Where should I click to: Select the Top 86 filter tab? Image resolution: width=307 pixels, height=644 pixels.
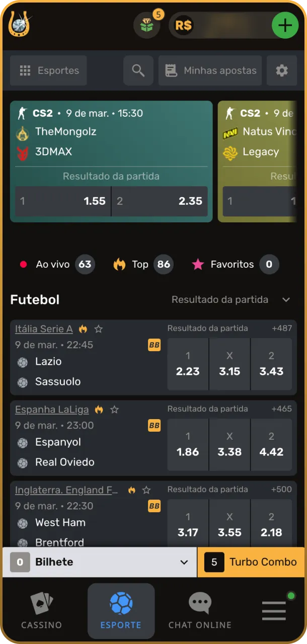point(142,264)
